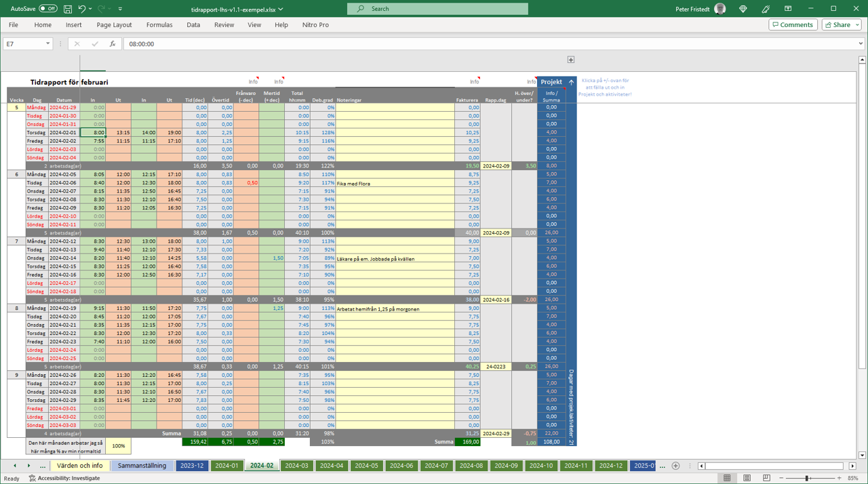This screenshot has height=484, width=868.
Task: Expand grouped columns with plus outline button
Action: pyautogui.click(x=571, y=60)
